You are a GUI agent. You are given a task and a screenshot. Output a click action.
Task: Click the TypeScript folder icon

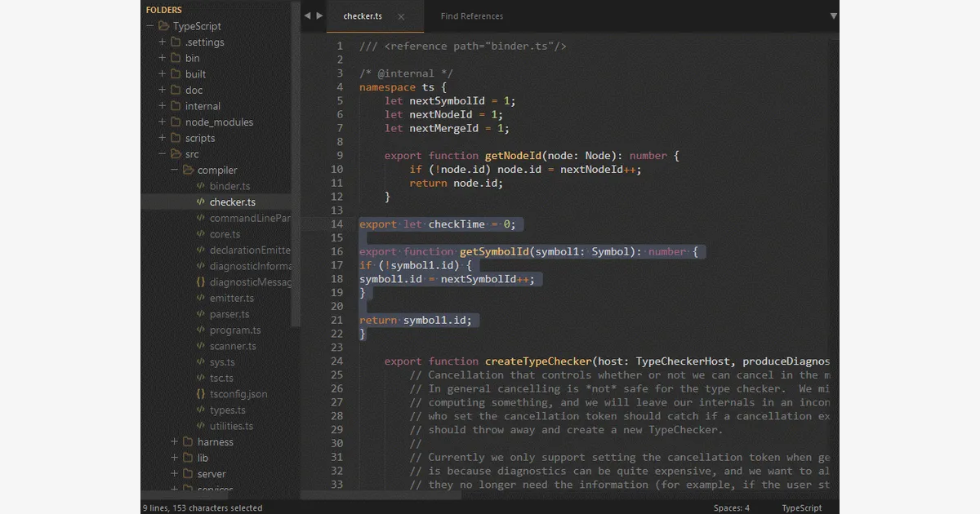[x=163, y=26]
